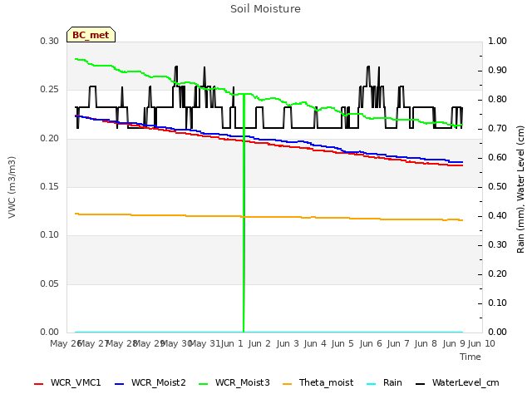Click the 0.30 left axis value
The image size is (532, 399).
50,41
